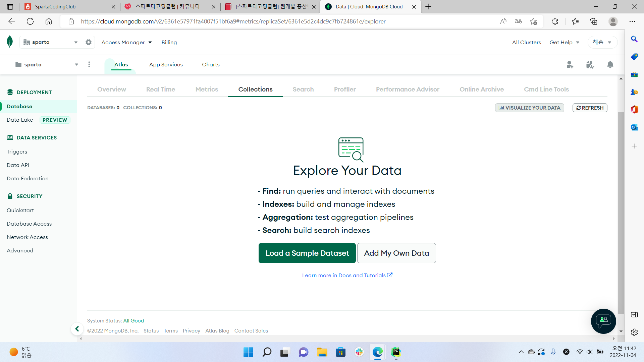The height and width of the screenshot is (362, 644).
Task: Open Cmd Line Tools tab
Action: click(546, 89)
